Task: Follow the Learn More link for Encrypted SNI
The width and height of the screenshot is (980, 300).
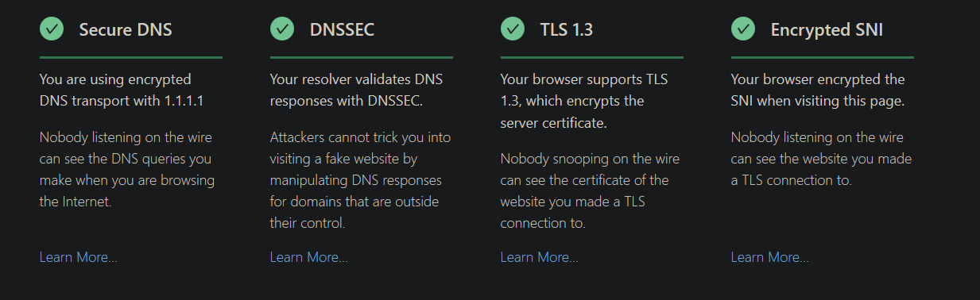Action: pos(770,257)
